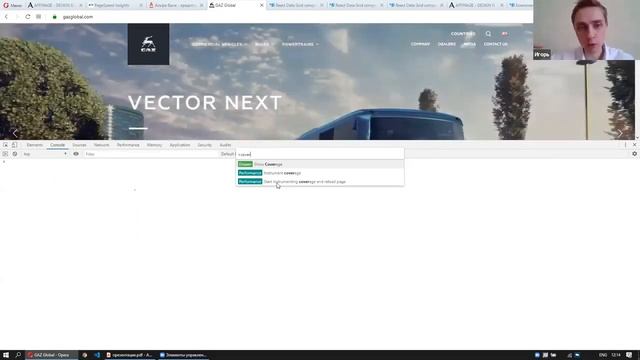Switch to the Elements tab

click(x=35, y=145)
